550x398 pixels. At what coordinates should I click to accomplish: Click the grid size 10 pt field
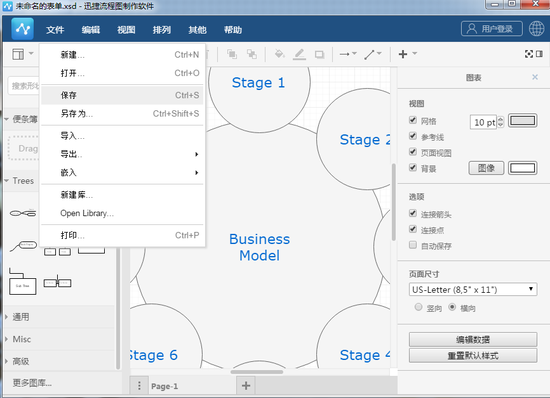[484, 122]
